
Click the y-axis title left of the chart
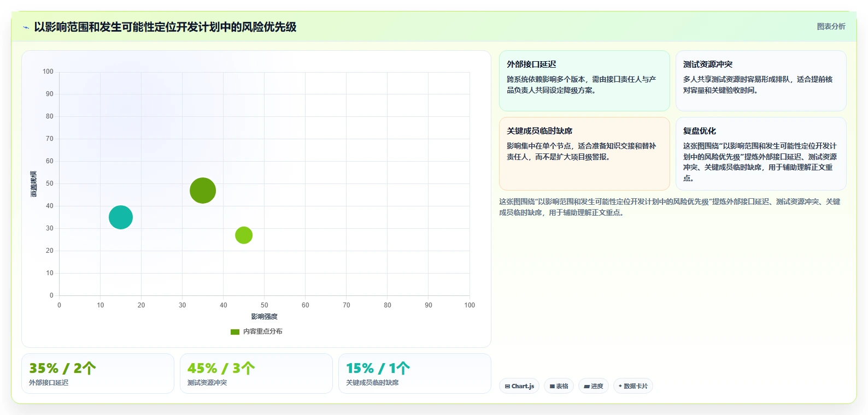click(34, 184)
